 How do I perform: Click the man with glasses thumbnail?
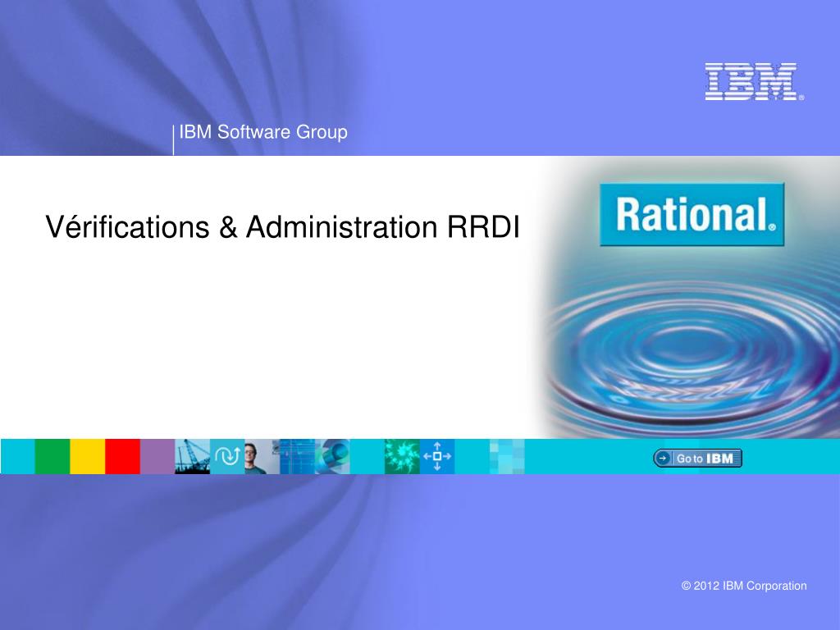click(262, 456)
